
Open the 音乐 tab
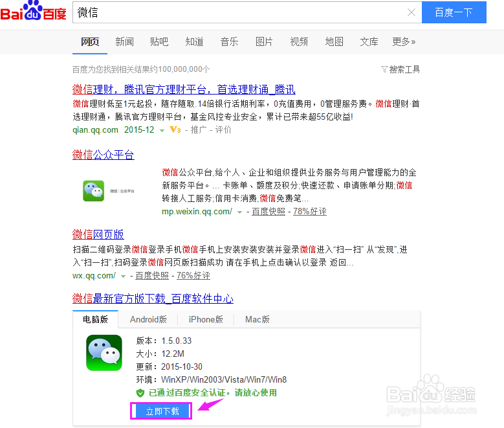click(229, 42)
